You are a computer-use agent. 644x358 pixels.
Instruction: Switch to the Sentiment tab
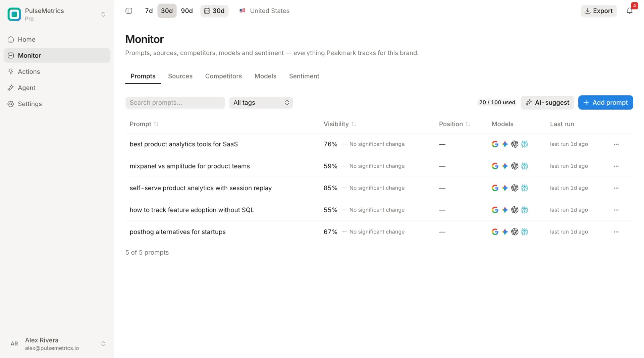pyautogui.click(x=304, y=76)
